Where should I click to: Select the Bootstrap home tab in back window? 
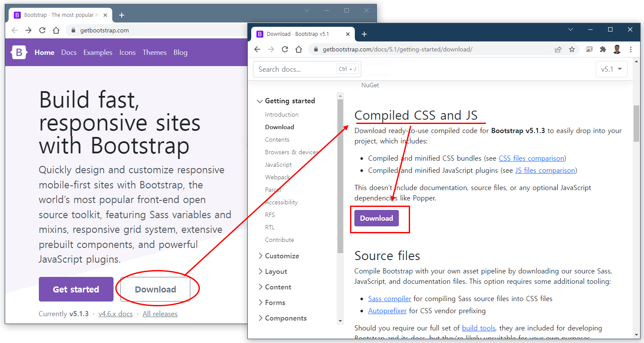60,15
